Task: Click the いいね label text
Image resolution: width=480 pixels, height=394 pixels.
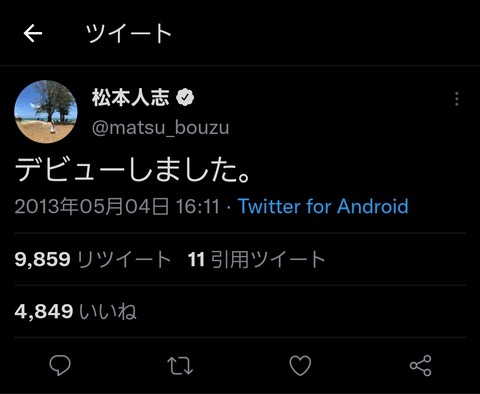Action: 108,311
